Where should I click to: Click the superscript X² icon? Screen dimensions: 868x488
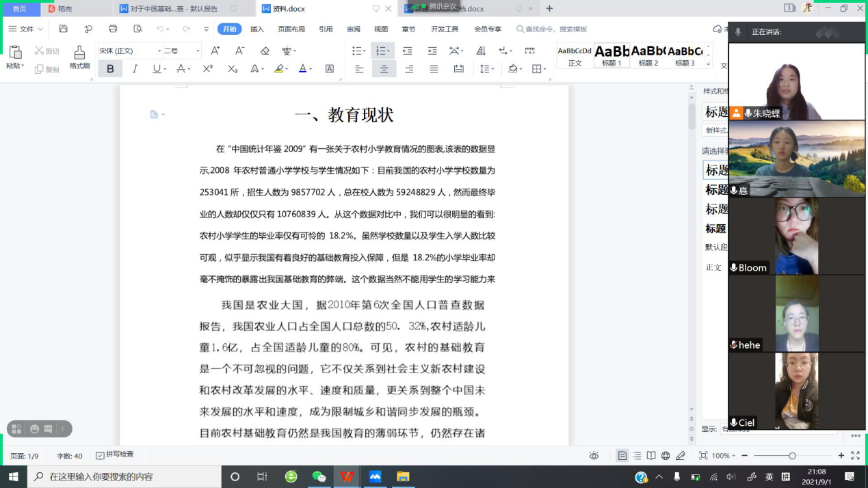click(208, 69)
